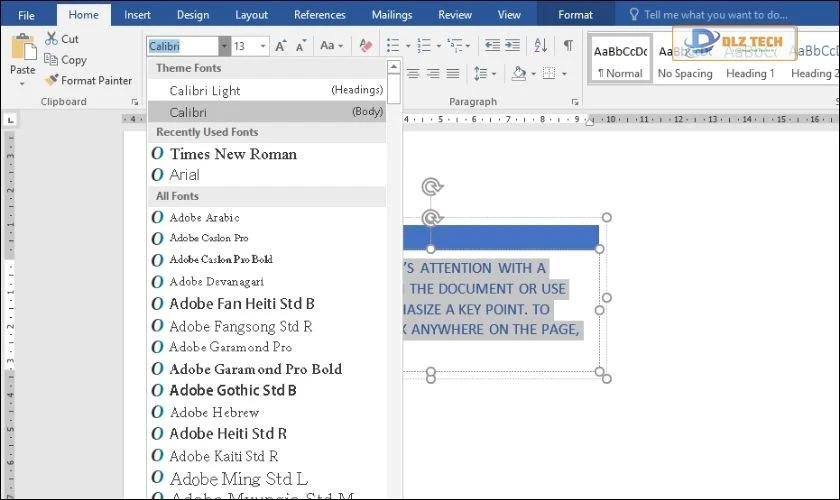
Task: Click the Grow Font icon
Action: (281, 46)
